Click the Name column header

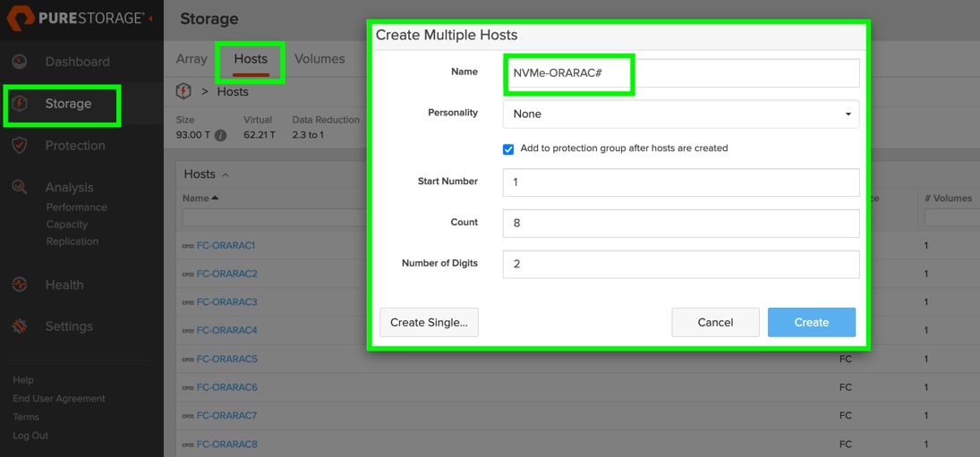[x=196, y=198]
